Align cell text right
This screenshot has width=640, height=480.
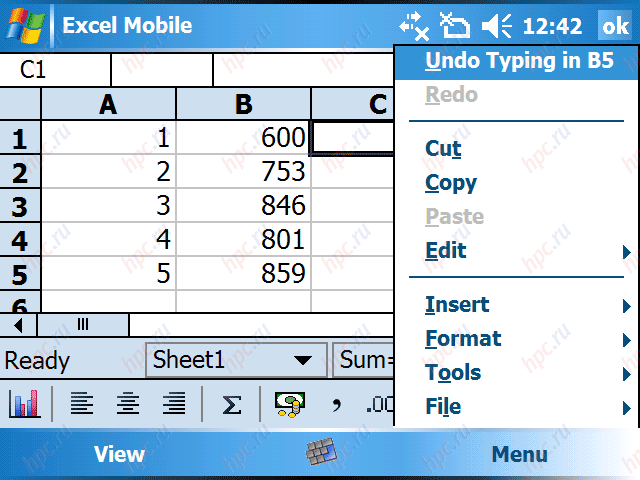tap(174, 404)
